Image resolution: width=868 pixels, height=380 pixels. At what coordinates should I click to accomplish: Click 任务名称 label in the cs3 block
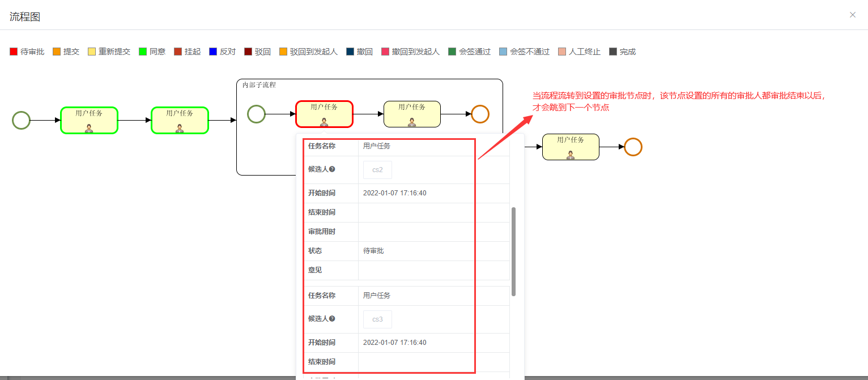tap(322, 295)
